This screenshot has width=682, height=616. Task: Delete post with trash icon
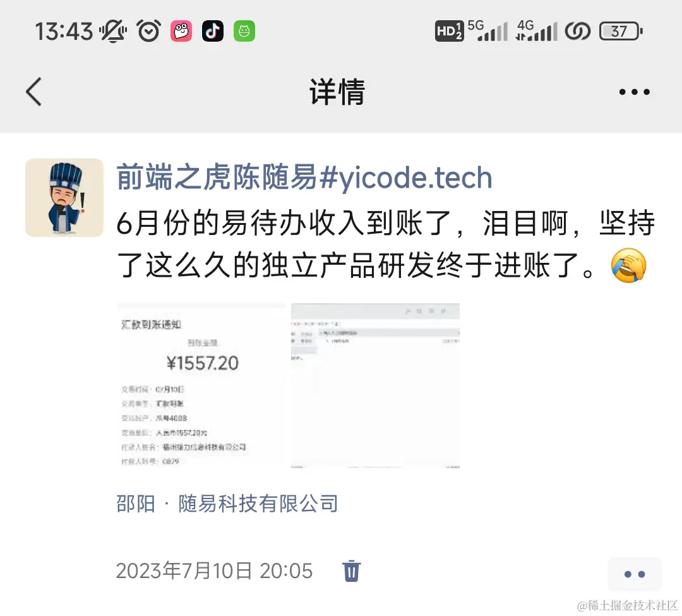352,571
